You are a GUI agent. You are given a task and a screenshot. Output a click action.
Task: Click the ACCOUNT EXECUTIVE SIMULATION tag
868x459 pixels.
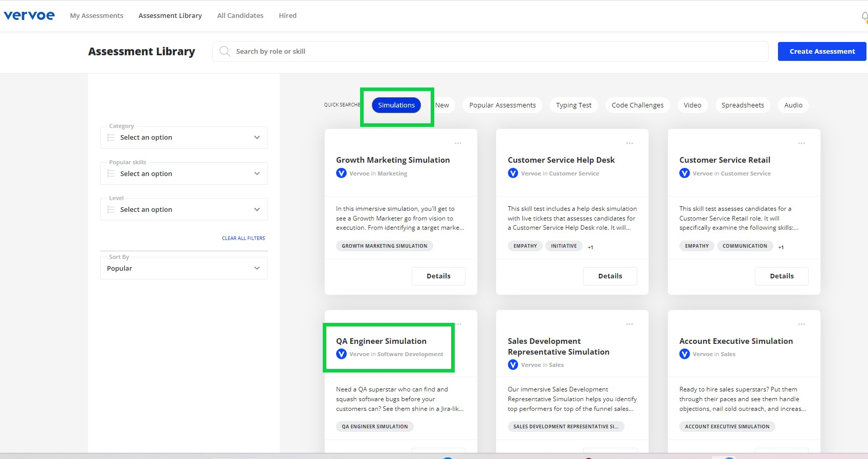[x=727, y=427]
